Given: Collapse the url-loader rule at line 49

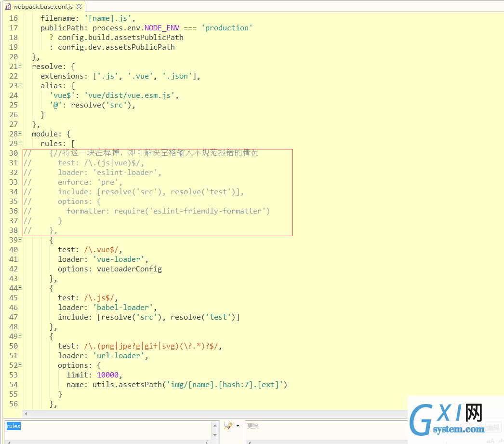Looking at the screenshot, I should coord(20,336).
